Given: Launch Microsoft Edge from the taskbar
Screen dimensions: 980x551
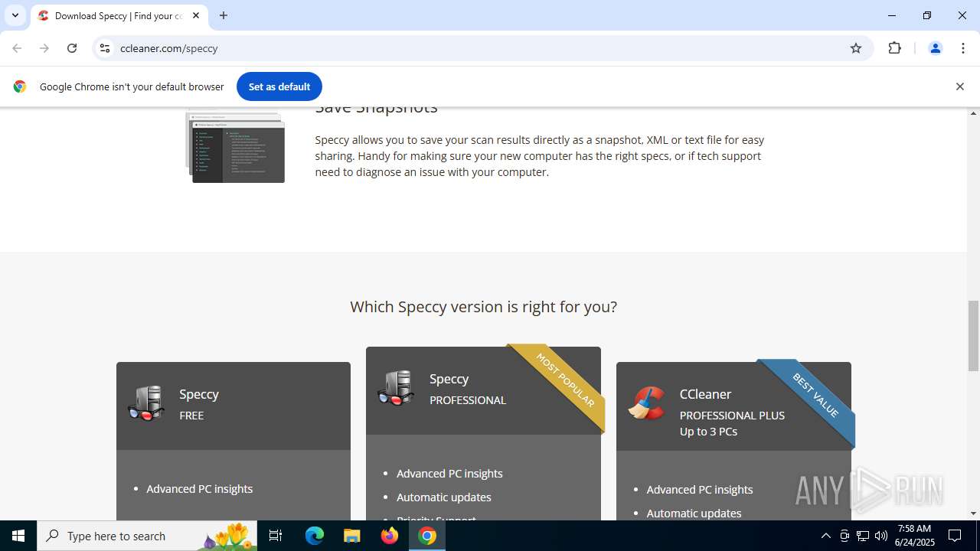Looking at the screenshot, I should [315, 536].
